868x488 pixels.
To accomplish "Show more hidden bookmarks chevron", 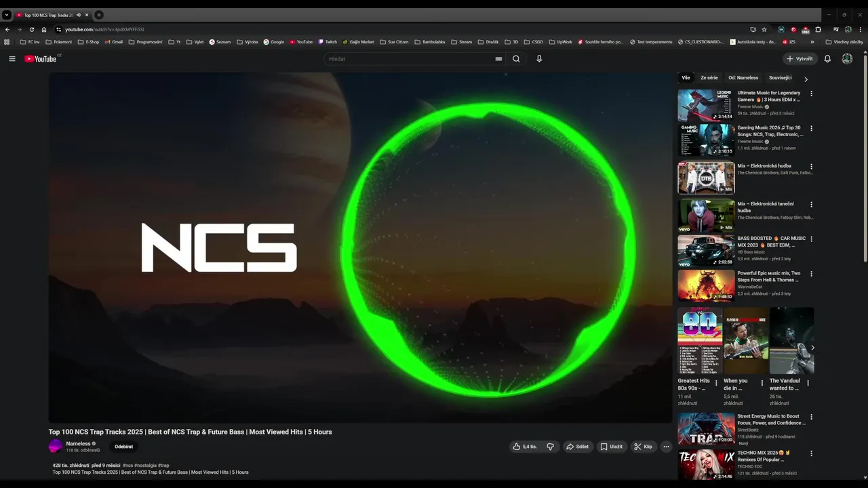I will [812, 42].
